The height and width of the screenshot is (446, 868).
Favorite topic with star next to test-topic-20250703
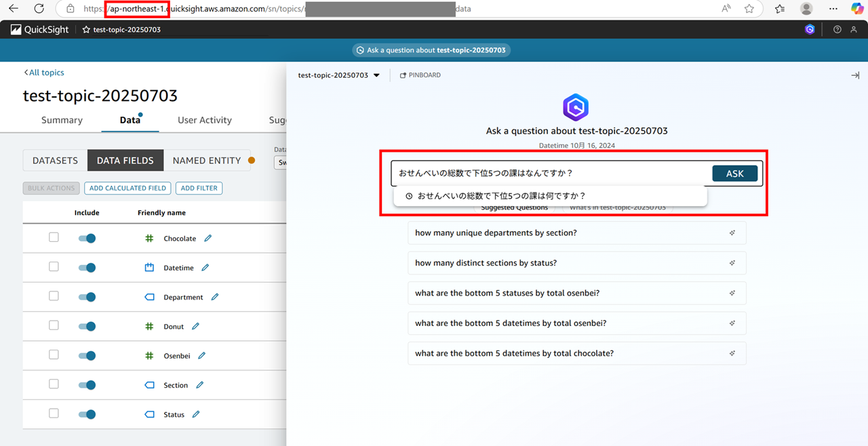(x=86, y=30)
